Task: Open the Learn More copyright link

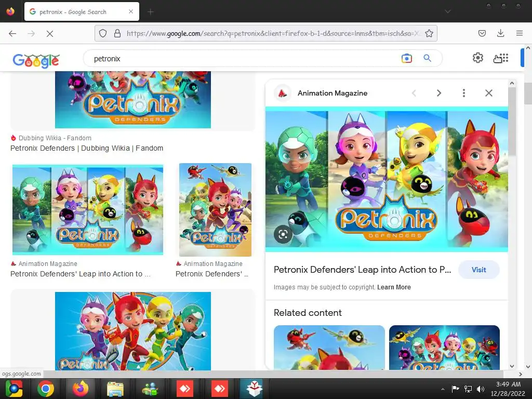Action: pos(394,287)
